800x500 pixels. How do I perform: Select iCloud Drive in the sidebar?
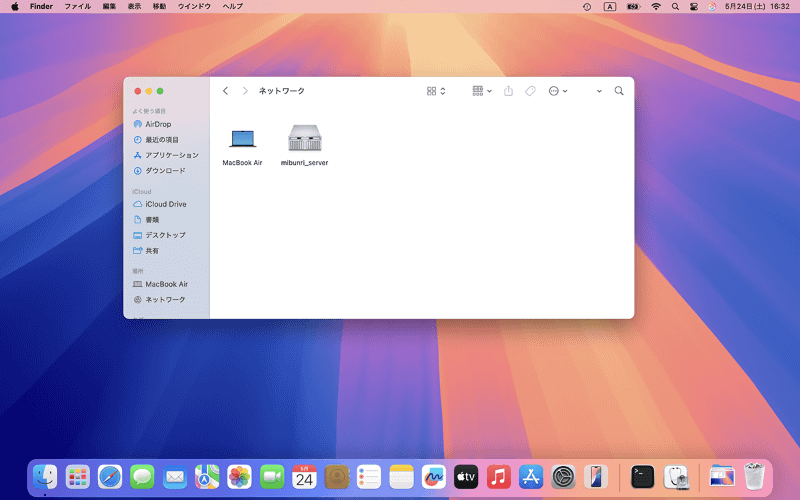point(160,204)
